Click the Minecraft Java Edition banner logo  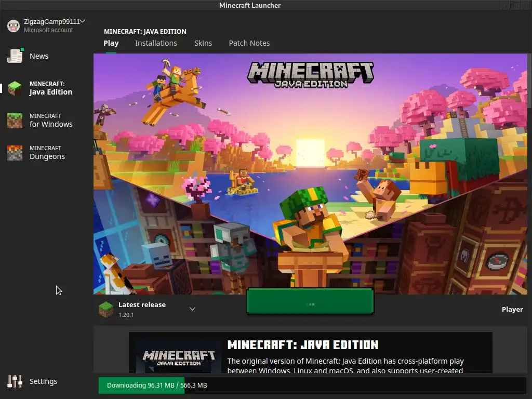311,74
